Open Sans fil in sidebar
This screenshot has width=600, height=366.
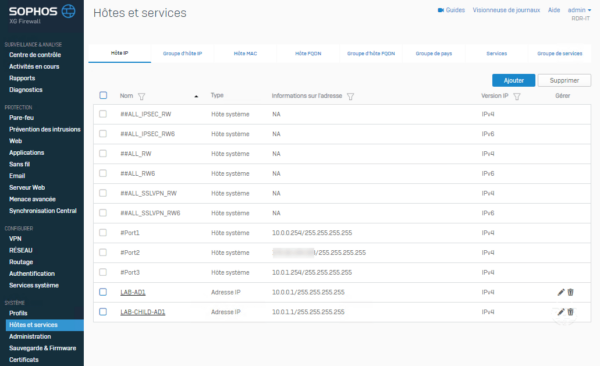19,164
